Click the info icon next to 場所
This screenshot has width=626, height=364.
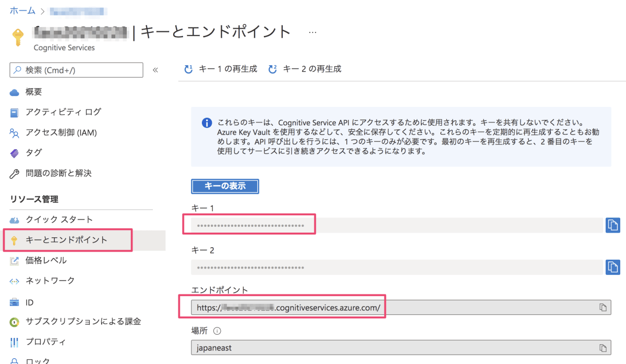coord(218,331)
